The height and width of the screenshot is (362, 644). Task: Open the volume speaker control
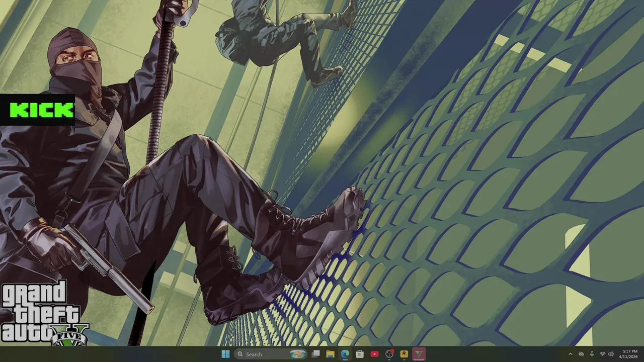point(610,354)
